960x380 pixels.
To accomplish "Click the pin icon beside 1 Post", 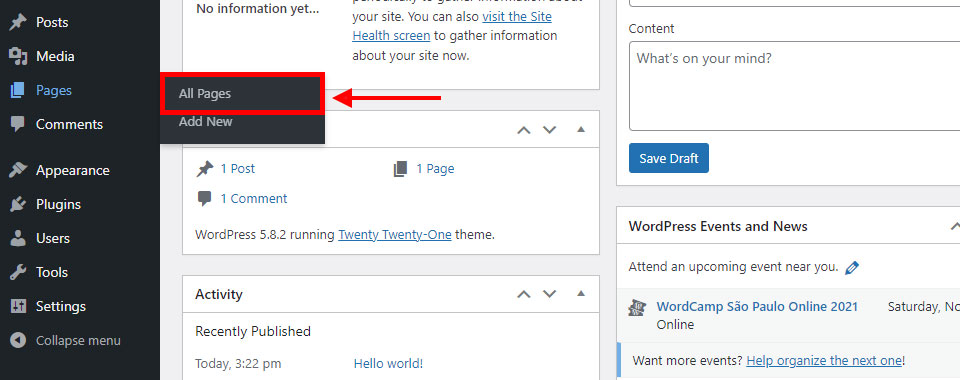I will coord(204,169).
